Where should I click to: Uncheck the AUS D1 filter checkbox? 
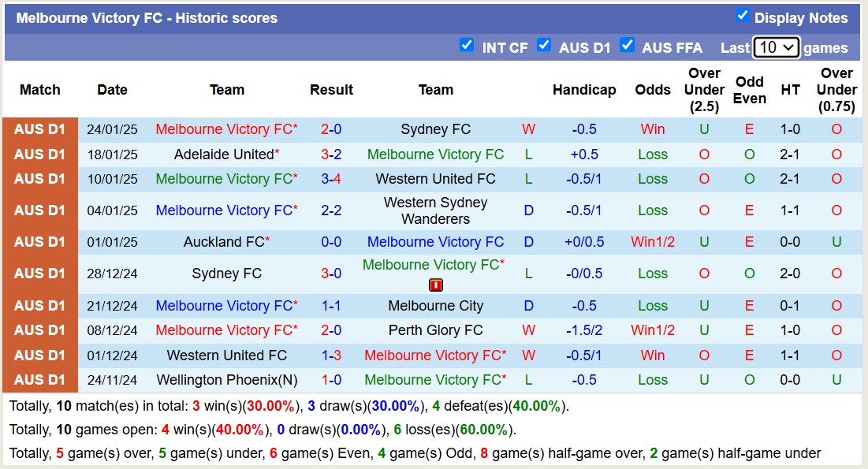[x=545, y=46]
